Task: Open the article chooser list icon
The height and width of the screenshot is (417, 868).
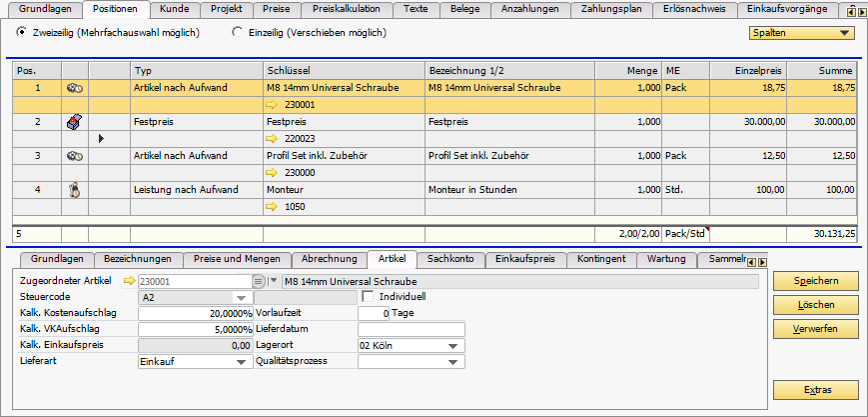Action: (258, 281)
